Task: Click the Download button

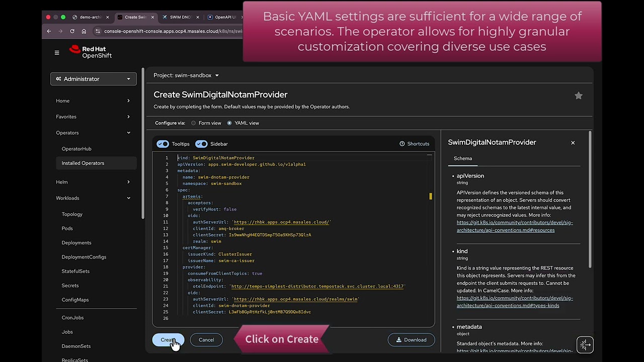Action: [411, 340]
